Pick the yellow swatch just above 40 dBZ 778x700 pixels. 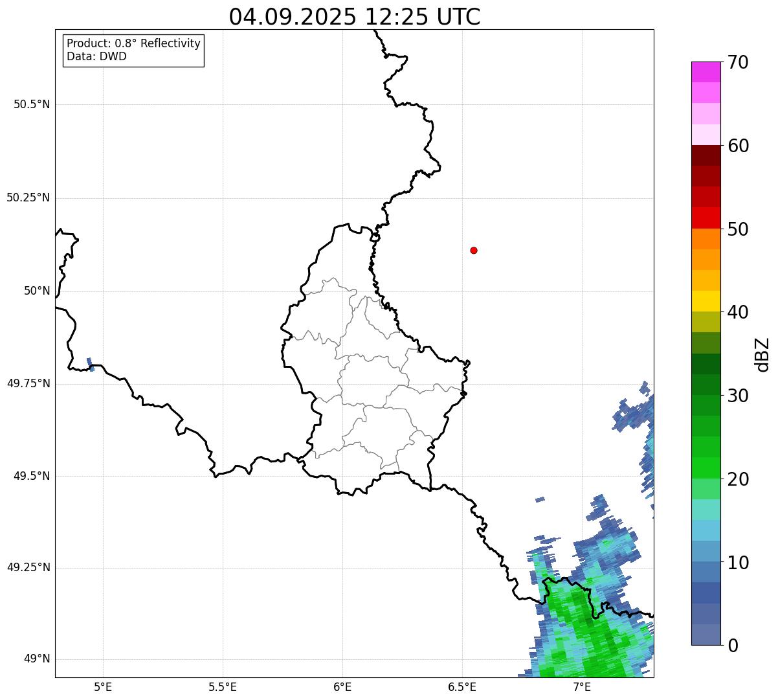[x=706, y=301]
